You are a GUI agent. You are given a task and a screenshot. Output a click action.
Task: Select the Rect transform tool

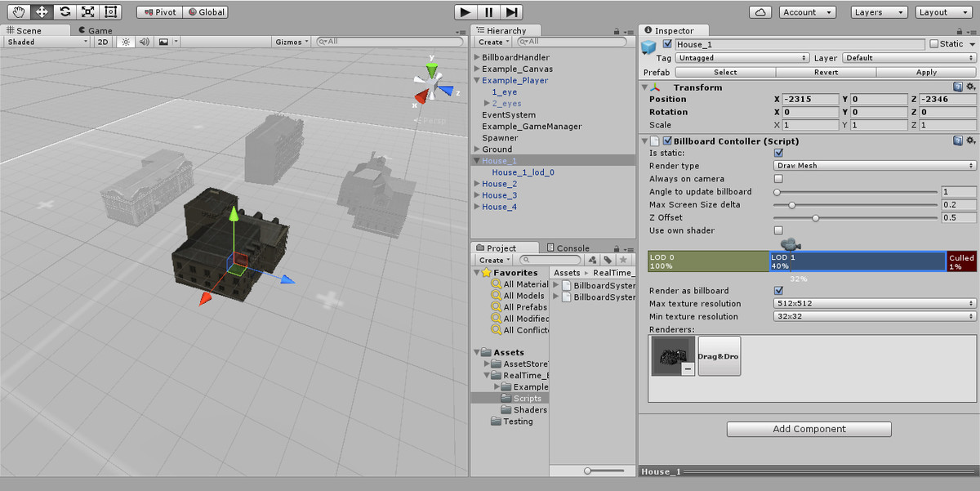tap(109, 11)
